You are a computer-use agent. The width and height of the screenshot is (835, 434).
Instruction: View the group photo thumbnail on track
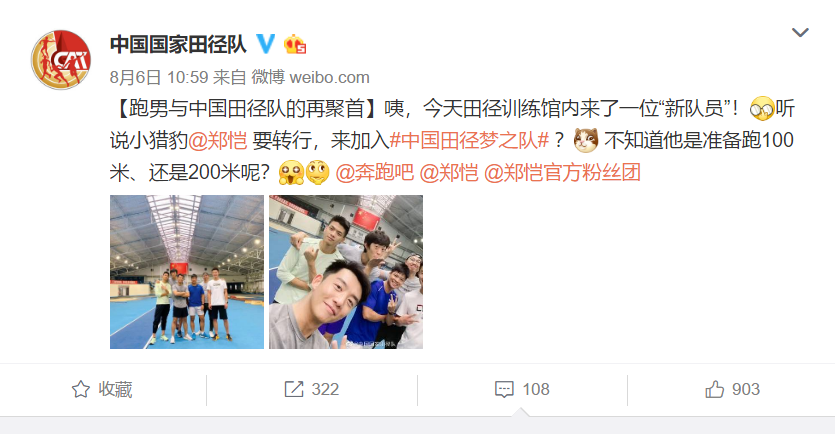[x=187, y=272]
